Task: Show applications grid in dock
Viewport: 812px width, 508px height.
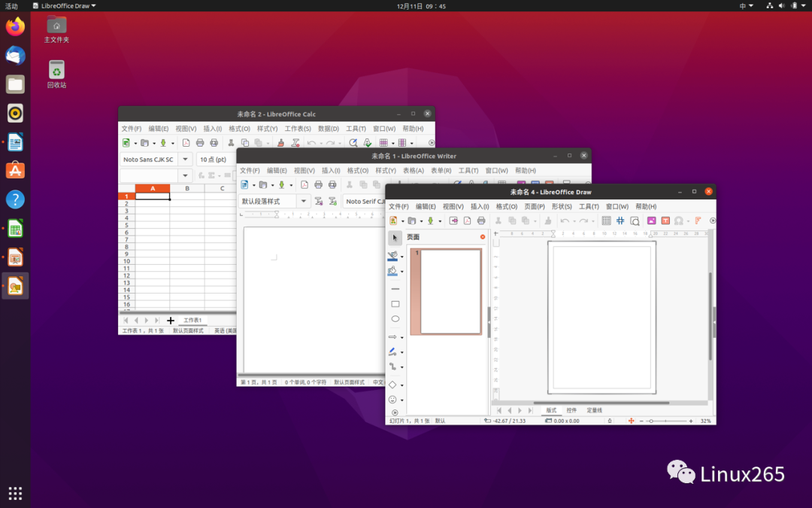Action: coord(15,493)
